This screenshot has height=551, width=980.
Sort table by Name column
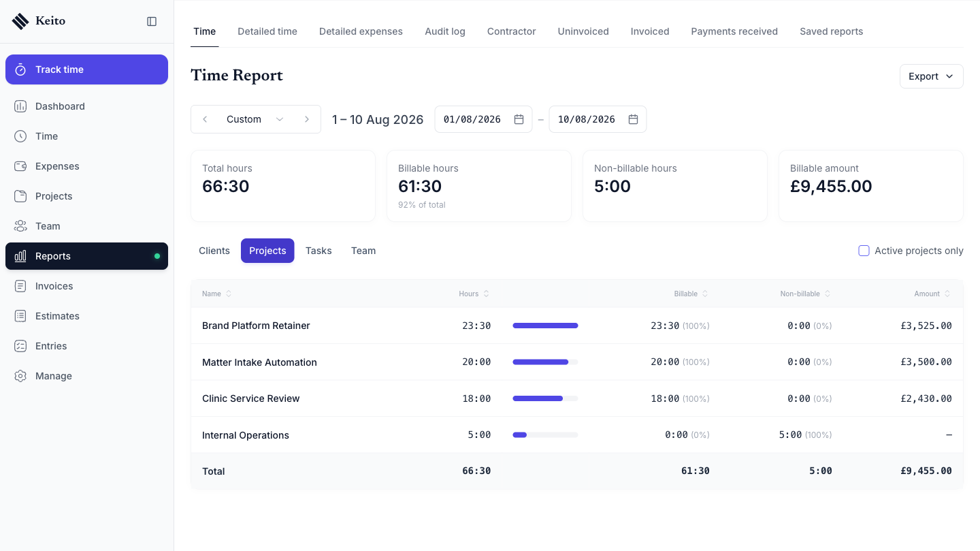pos(216,294)
